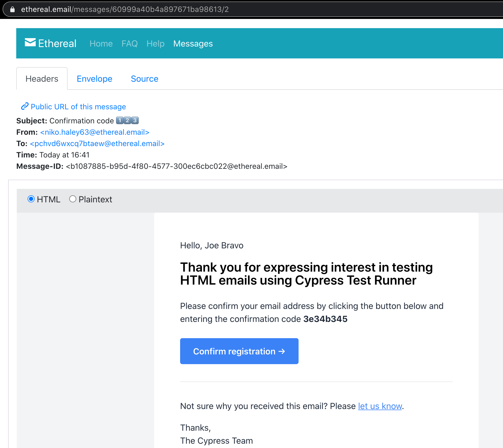The image size is (503, 448).
Task: Click the 'The Cypress Team' signature
Action: pyautogui.click(x=216, y=441)
